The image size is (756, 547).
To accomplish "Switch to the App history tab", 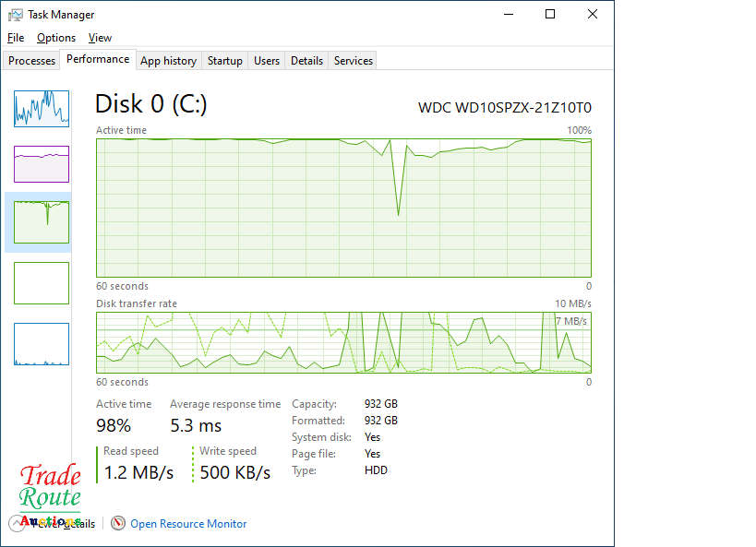I will pos(168,61).
